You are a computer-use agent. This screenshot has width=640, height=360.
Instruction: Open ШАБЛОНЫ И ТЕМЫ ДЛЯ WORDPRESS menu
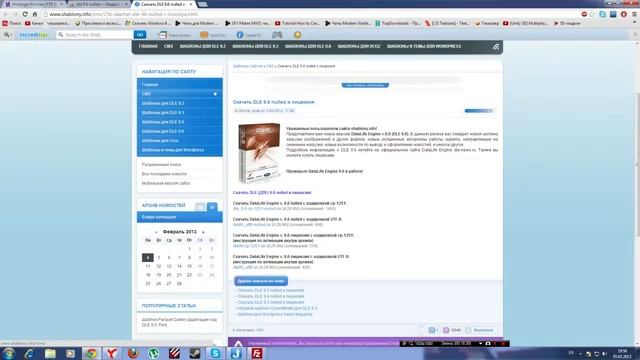pyautogui.click(x=424, y=47)
